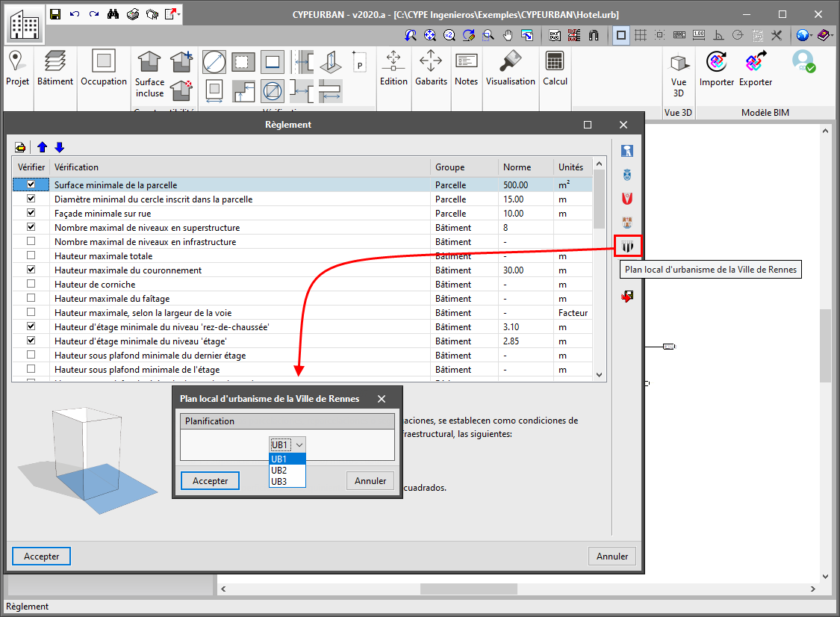This screenshot has height=617, width=840.
Task: Toggle Façade minimale sur rue checkbox
Action: [x=31, y=214]
